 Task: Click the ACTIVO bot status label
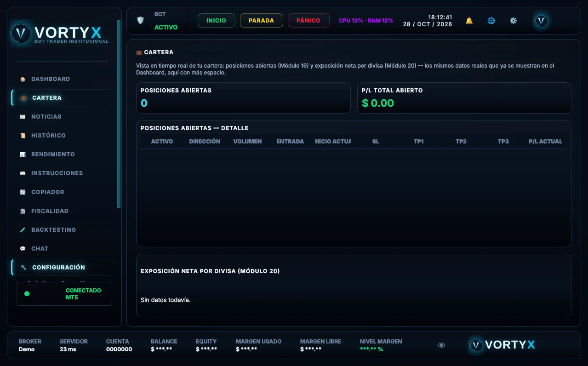(166, 27)
